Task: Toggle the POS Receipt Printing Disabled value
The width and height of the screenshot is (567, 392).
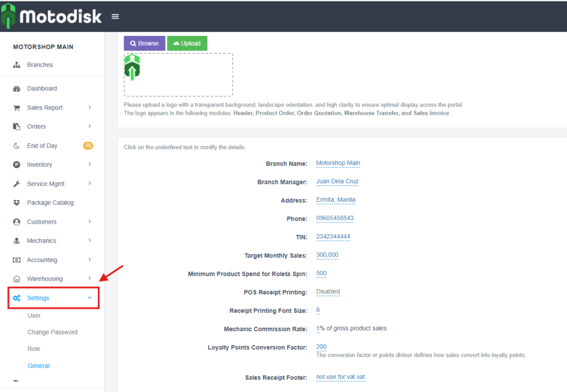Action: 328,292
